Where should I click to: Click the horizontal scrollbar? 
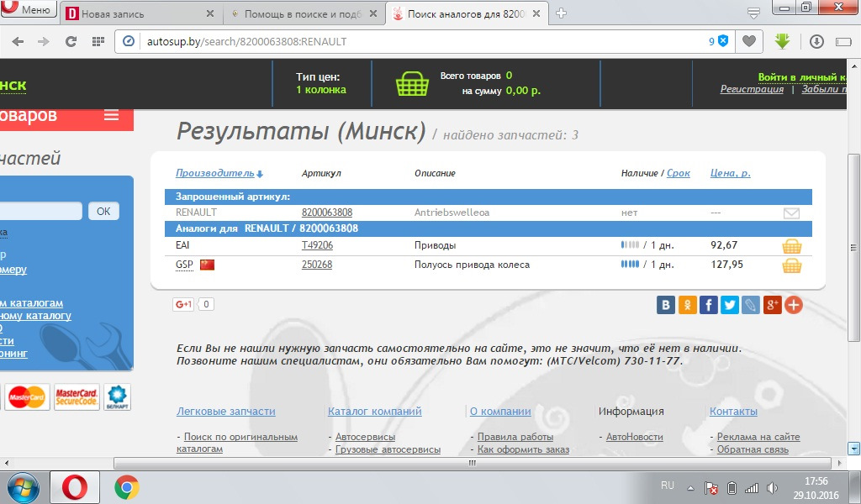pos(473,464)
